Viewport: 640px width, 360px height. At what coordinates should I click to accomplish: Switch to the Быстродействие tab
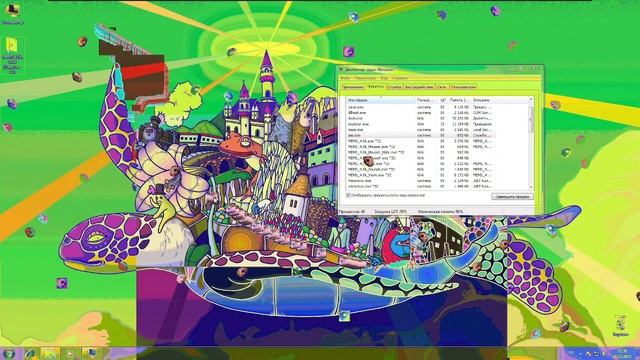click(420, 87)
